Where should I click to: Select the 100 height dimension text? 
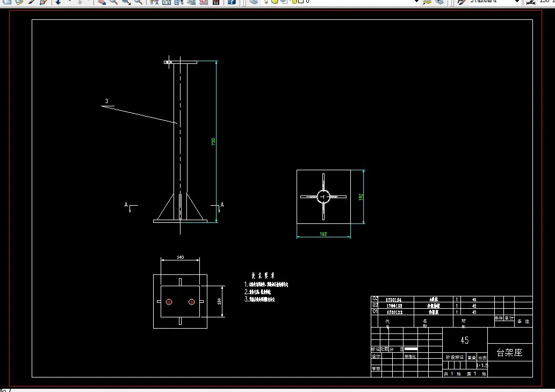(x=219, y=301)
